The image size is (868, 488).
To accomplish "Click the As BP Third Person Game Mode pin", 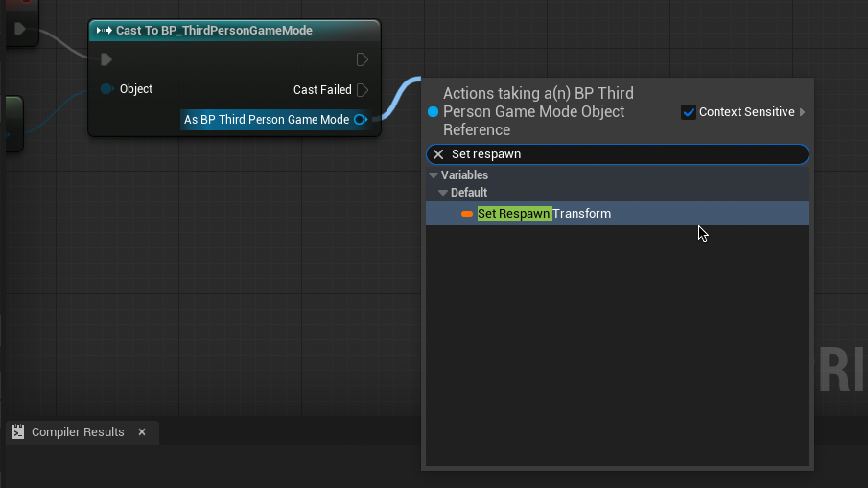I will click(x=360, y=120).
